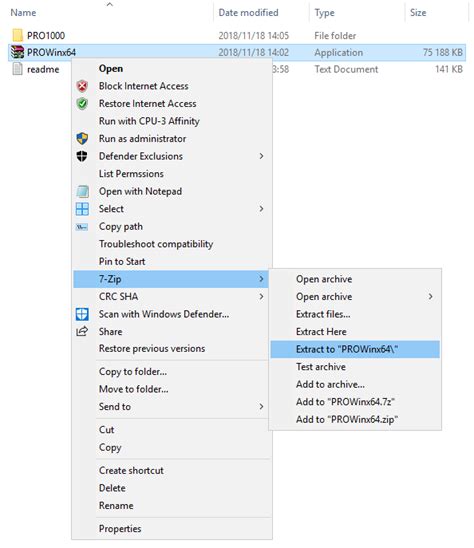
Task: Choose Extract to "PROWinx64\"
Action: point(355,349)
